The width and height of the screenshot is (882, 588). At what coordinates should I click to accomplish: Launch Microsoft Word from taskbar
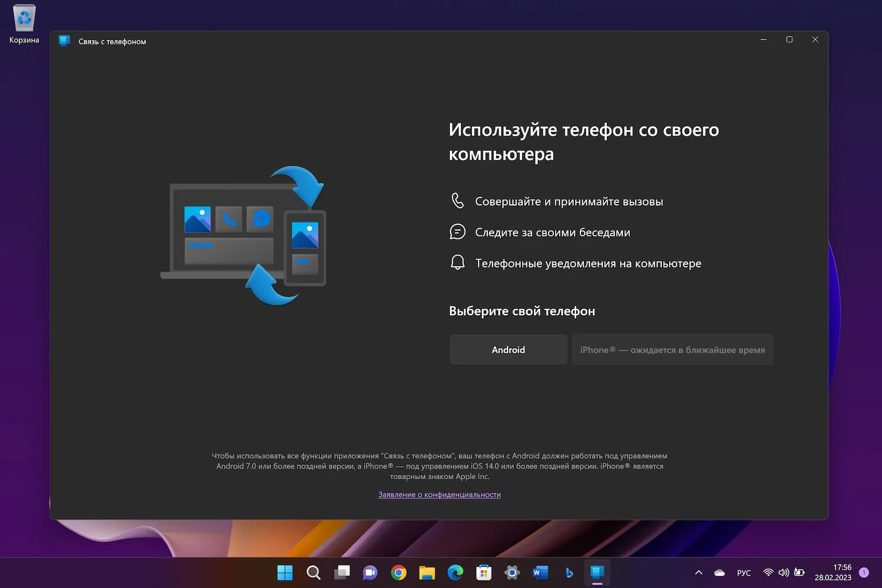click(x=540, y=573)
